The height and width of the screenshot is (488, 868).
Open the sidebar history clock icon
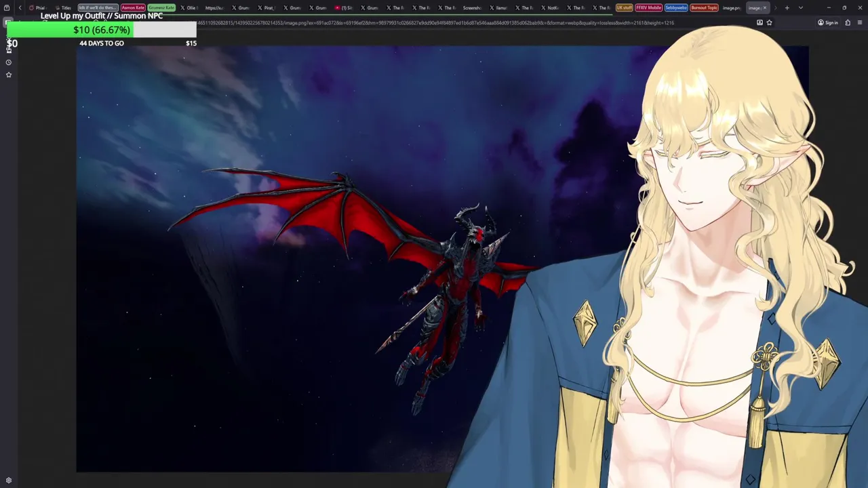[x=9, y=62]
